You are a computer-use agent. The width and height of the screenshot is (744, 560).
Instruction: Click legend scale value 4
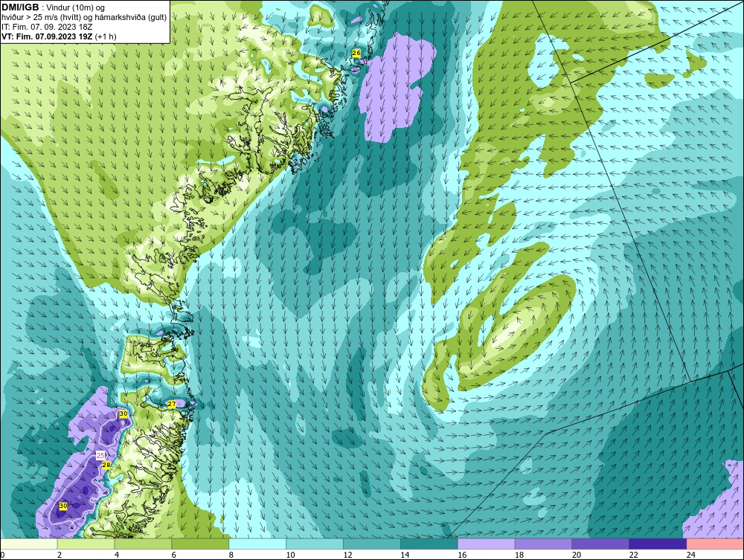click(x=117, y=555)
